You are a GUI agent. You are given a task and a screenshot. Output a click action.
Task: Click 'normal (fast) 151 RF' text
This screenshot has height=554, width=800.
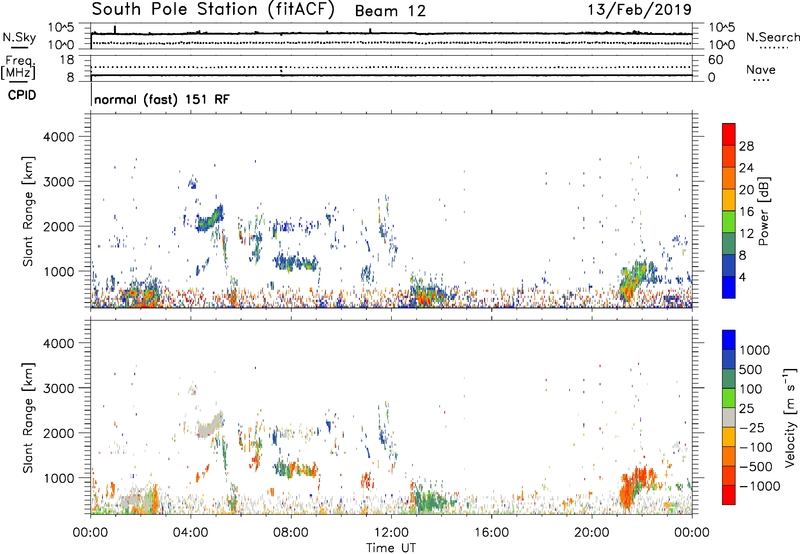point(162,99)
